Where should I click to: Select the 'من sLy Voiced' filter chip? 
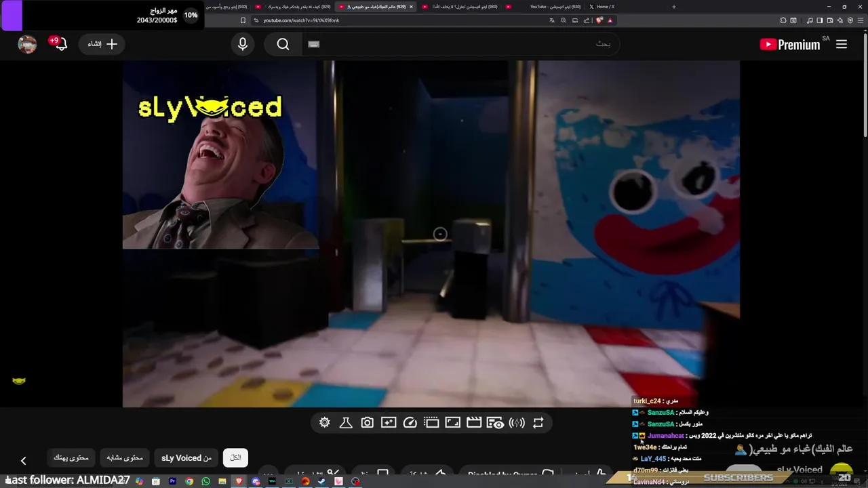(x=186, y=457)
